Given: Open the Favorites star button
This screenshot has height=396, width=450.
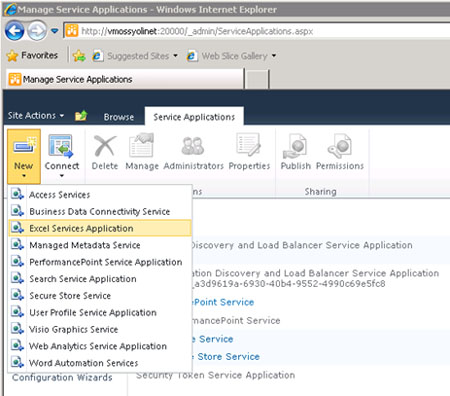Looking at the screenshot, I should tap(32, 55).
